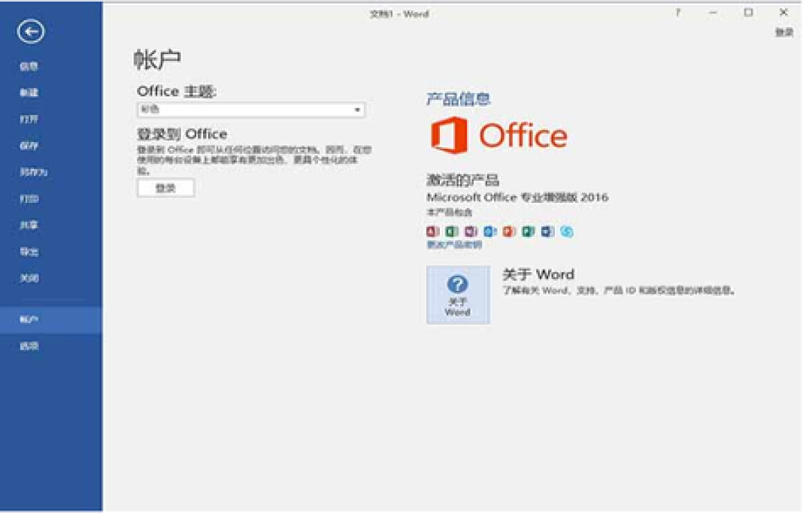Click the Outlook product icon
This screenshot has width=812, height=514.
pos(490,231)
